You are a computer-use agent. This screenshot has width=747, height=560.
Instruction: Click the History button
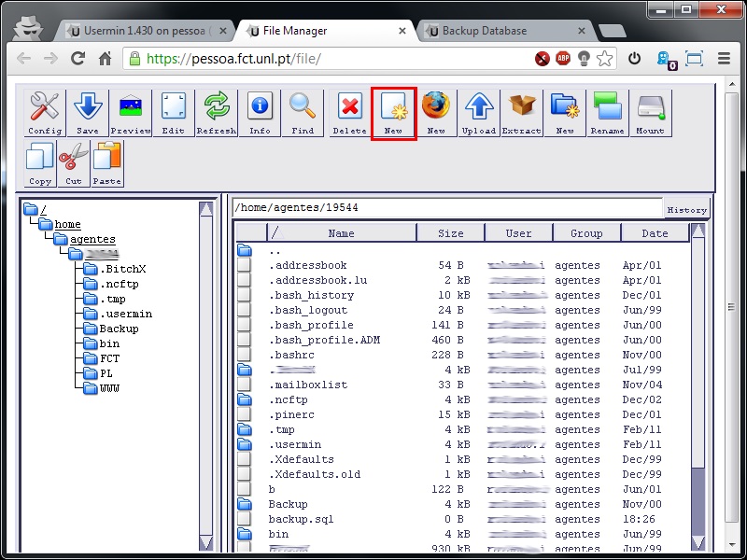[x=686, y=210]
